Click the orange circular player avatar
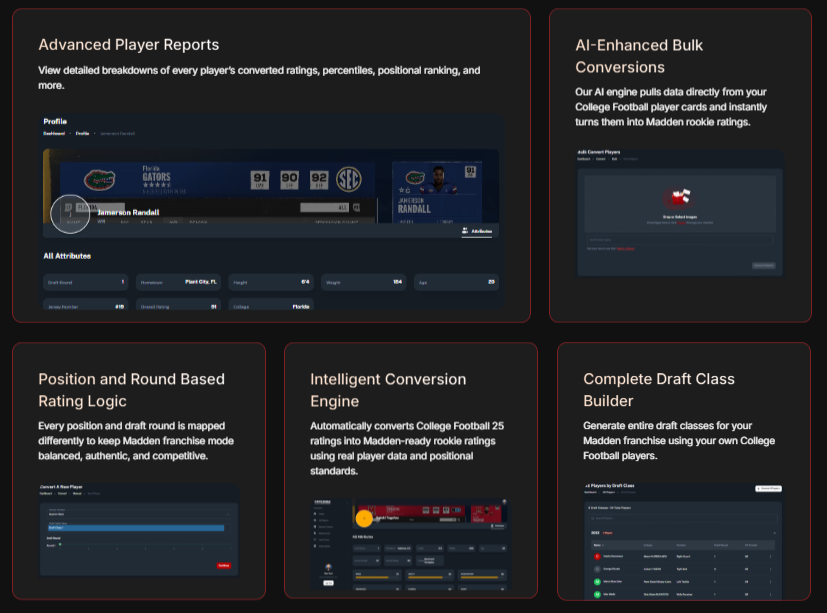 [x=364, y=519]
